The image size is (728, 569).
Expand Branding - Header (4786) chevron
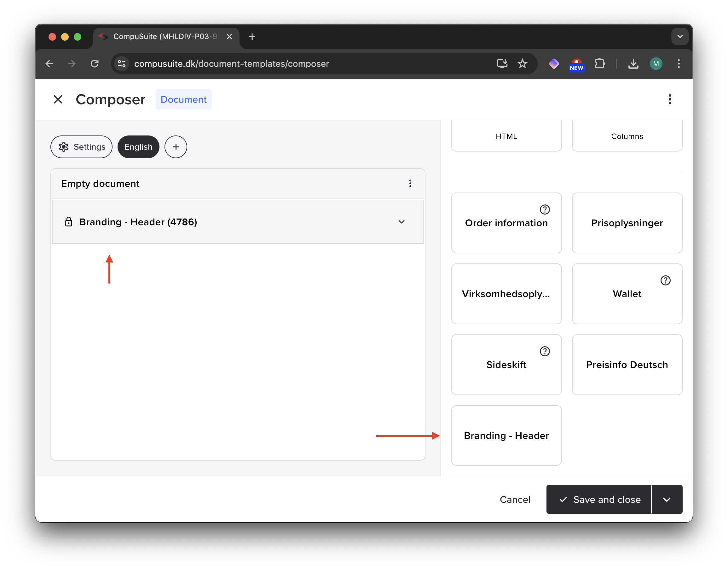click(x=401, y=222)
